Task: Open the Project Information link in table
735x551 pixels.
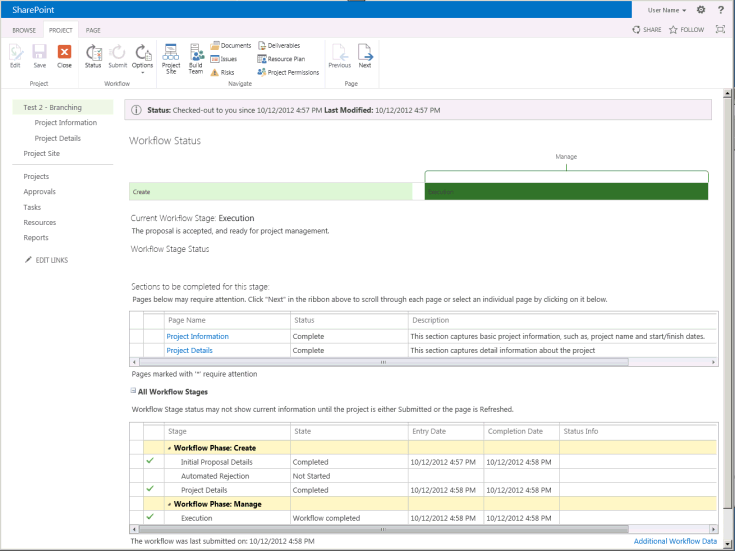Action: 197,336
